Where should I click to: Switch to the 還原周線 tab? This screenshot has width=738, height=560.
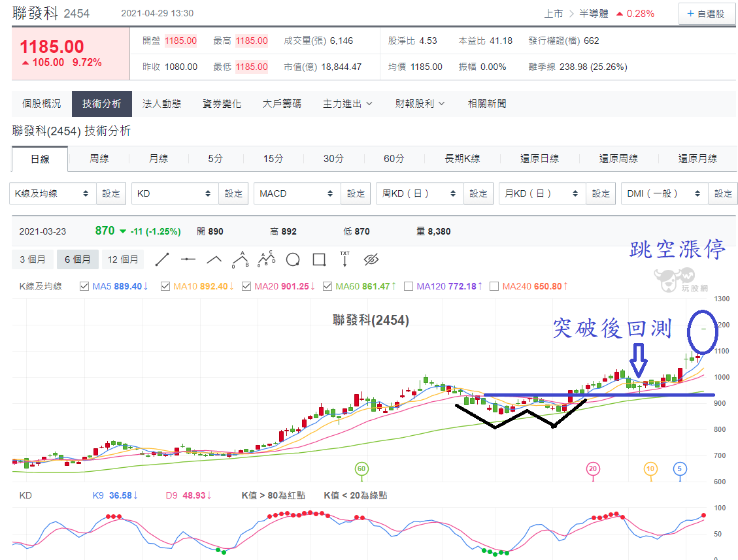(x=619, y=159)
